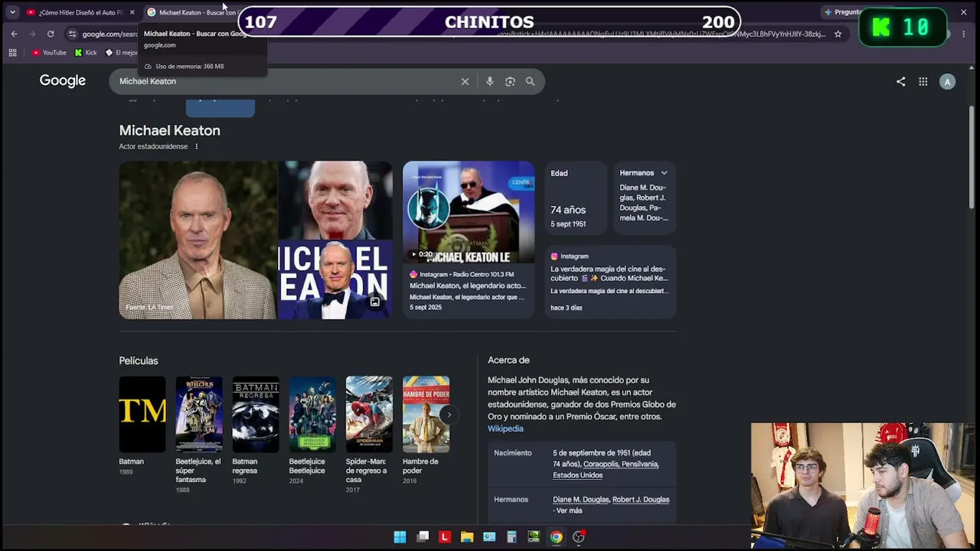Open the close-up Michael Keaton face photo
This screenshot has height=551, width=980.
335,200
